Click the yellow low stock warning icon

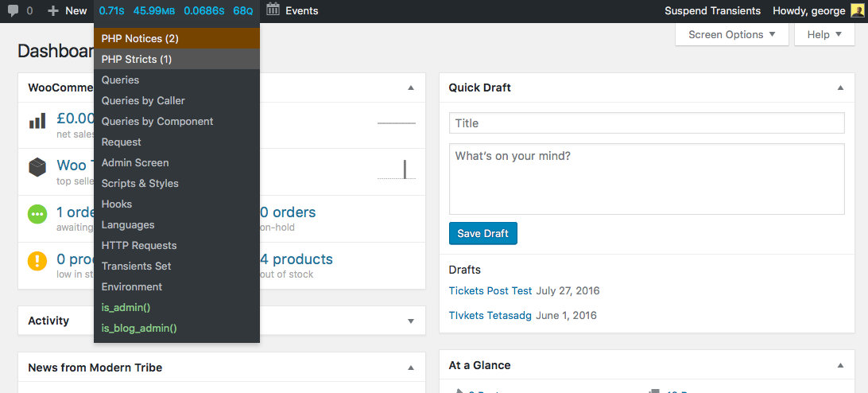[37, 261]
